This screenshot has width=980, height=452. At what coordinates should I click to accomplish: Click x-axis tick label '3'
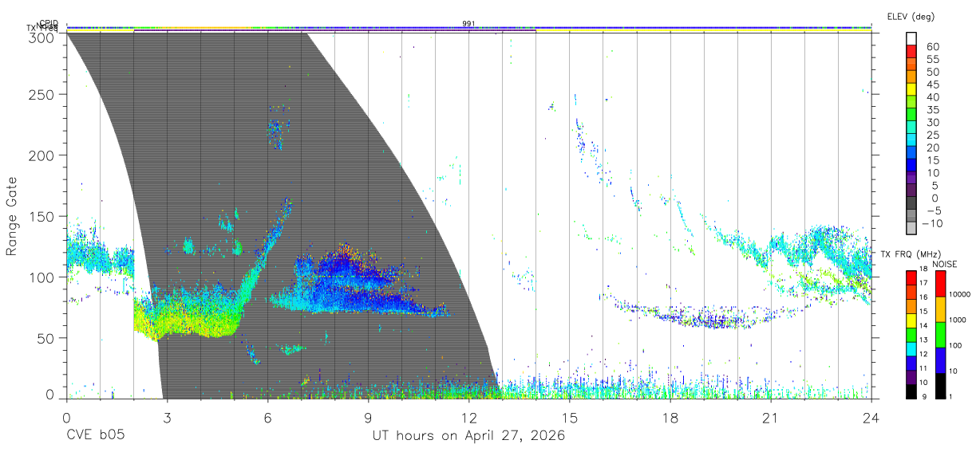[167, 419]
